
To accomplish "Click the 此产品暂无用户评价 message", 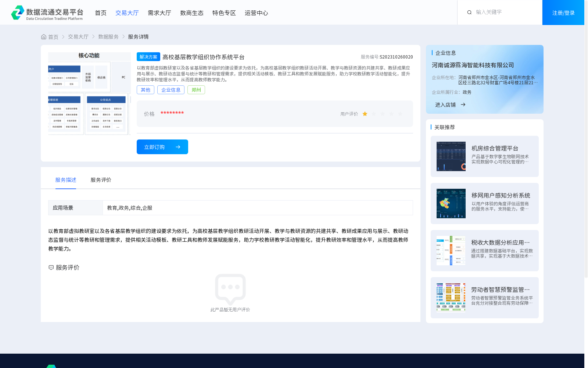I will tap(230, 310).
